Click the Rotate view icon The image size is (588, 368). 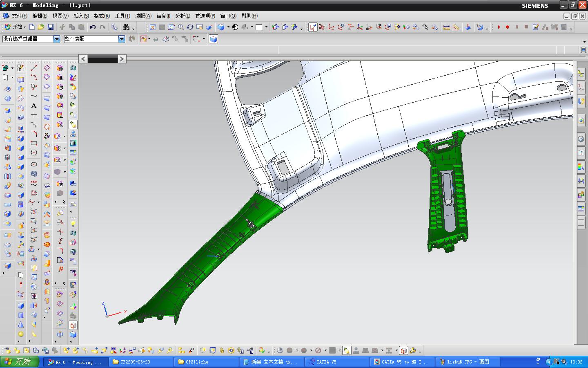[x=190, y=27]
